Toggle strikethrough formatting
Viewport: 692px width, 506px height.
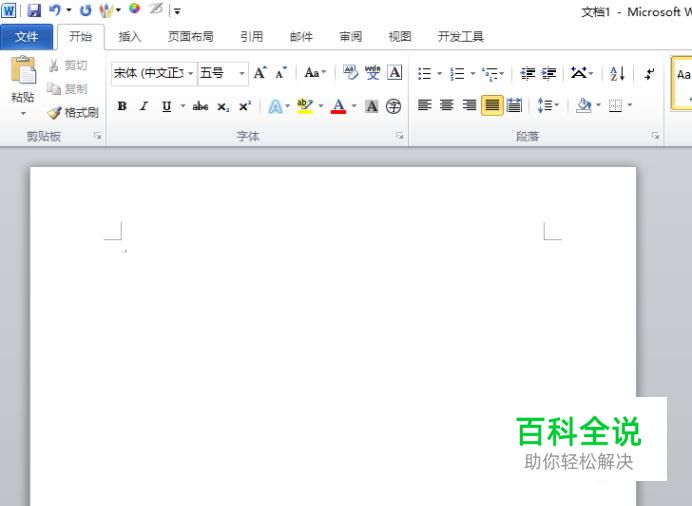pyautogui.click(x=200, y=106)
